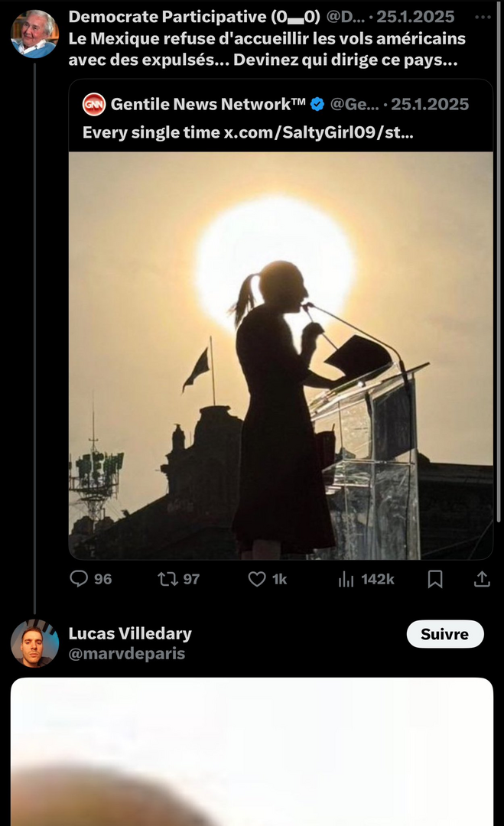Screen dimensions: 504x826
Task: Bookmark the Democrate Participative tweet
Action: pyautogui.click(x=435, y=579)
